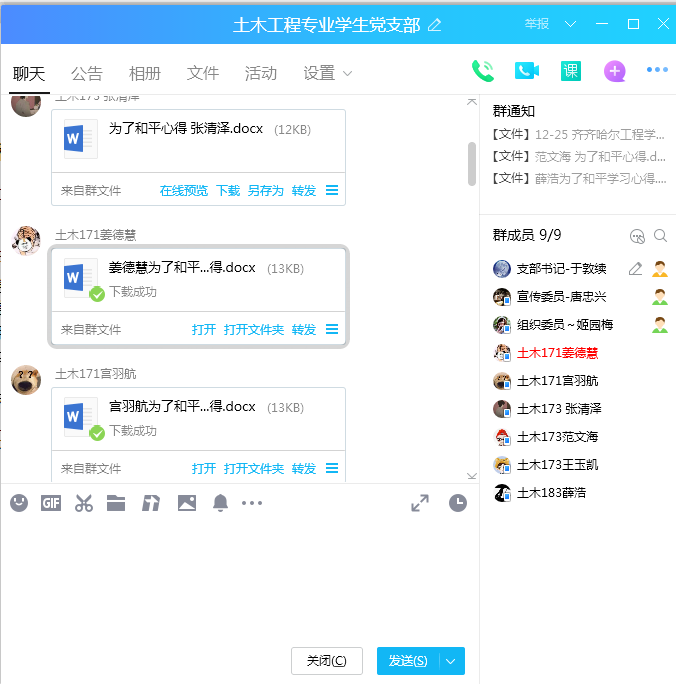Viewport: 676px width, 684px height.
Task: Switch to the 相册 tab
Action: [x=145, y=73]
